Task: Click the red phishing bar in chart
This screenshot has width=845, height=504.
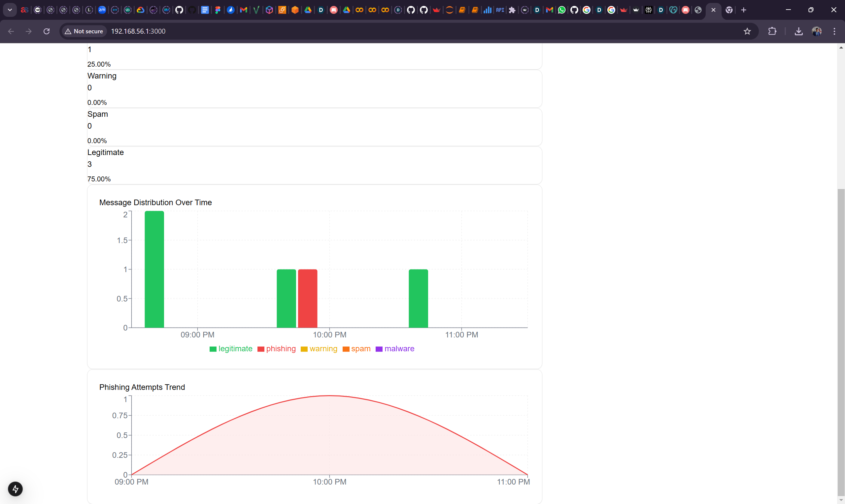Action: click(308, 298)
